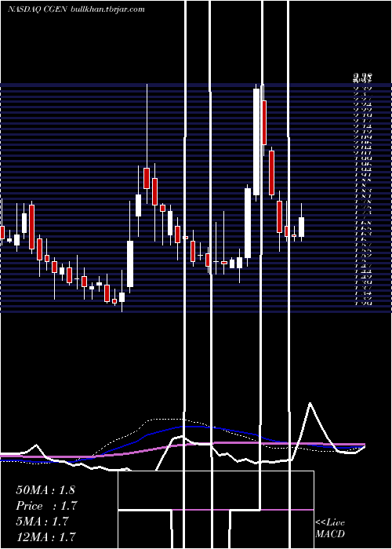392x549 pixels.
Task: Select the 50MA : 1.8 readout
Action: click(x=45, y=490)
